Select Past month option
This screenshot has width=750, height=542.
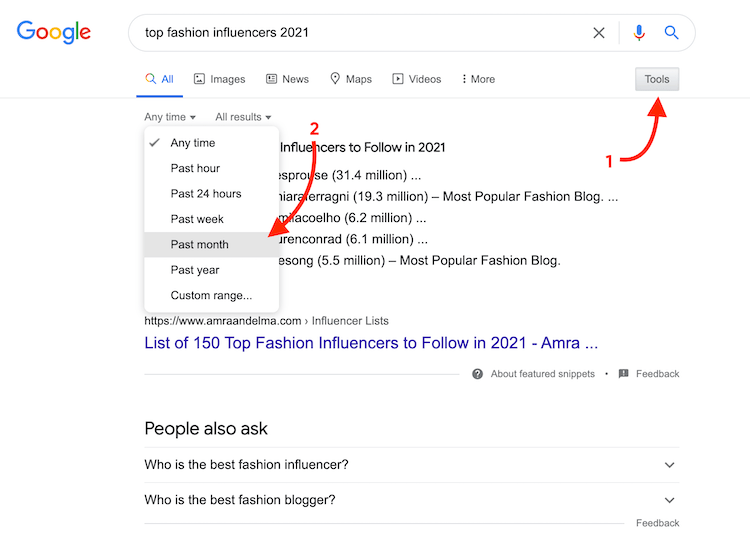pos(211,244)
